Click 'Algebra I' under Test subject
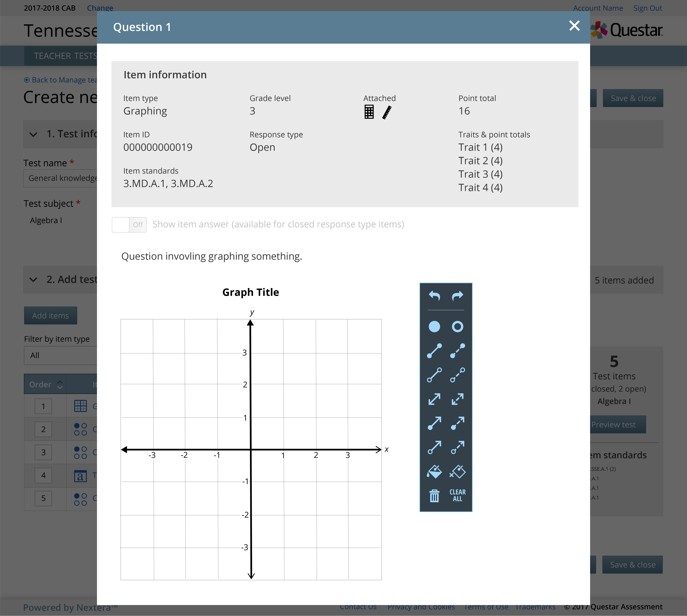Viewport: 687px width, 616px height. [46, 220]
